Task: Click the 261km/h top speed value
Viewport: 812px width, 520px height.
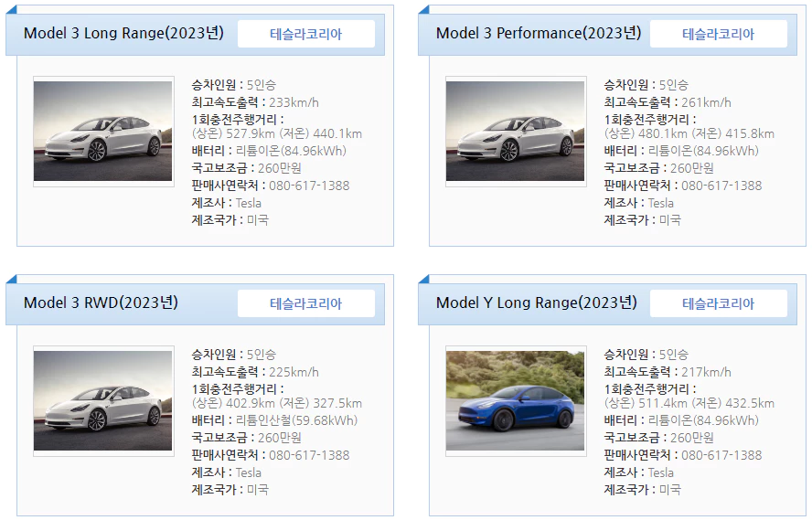Action: [x=706, y=102]
